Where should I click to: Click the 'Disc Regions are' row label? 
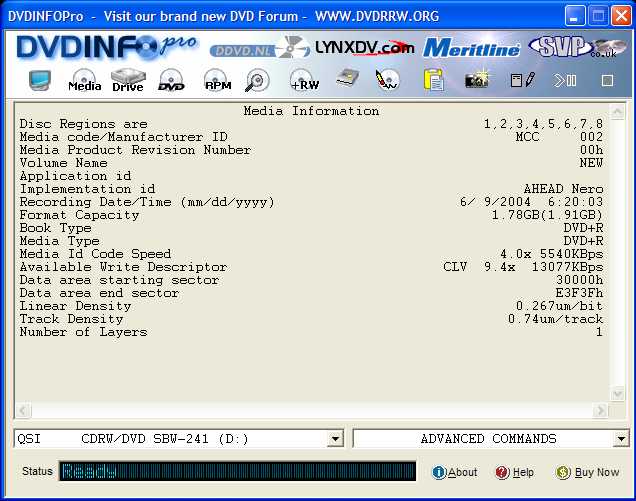pos(84,124)
